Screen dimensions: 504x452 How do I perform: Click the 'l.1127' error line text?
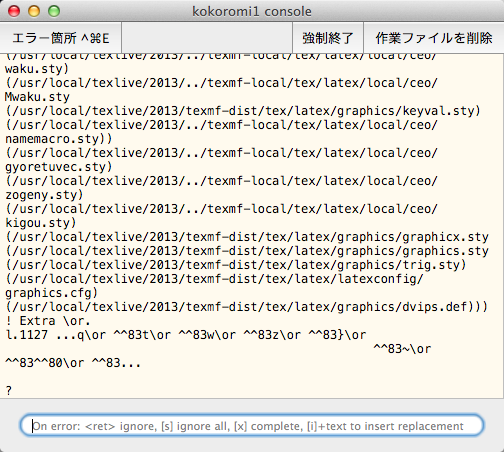click(186, 335)
